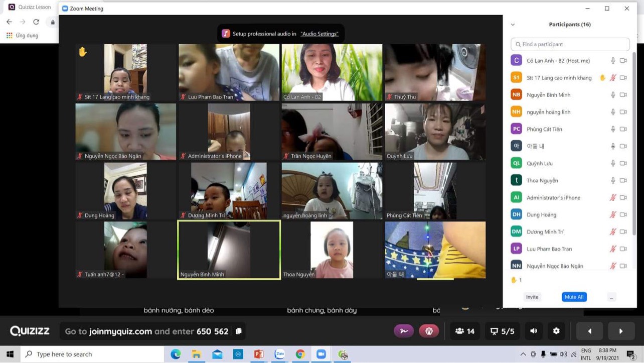Select the purple pen annotation icon

coord(404,331)
